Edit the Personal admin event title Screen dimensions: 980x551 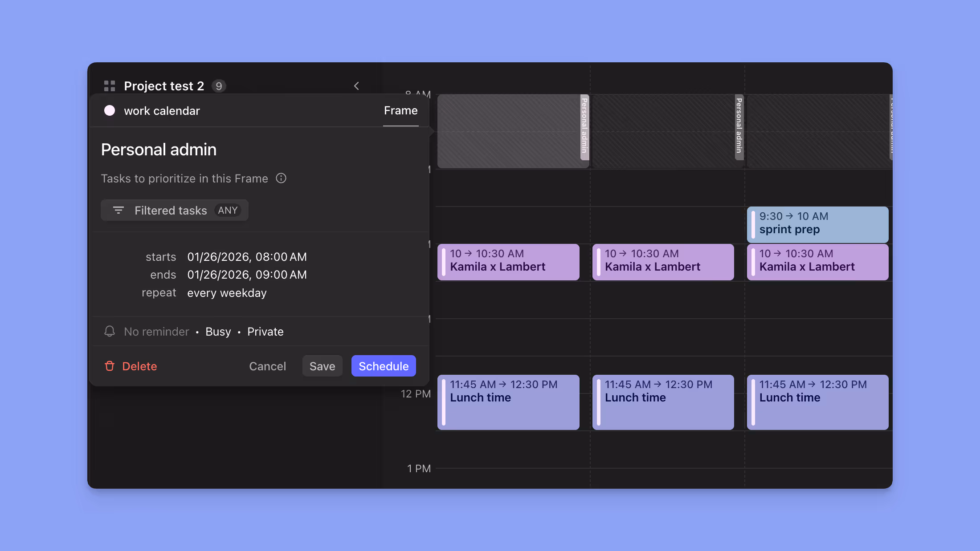tap(159, 150)
